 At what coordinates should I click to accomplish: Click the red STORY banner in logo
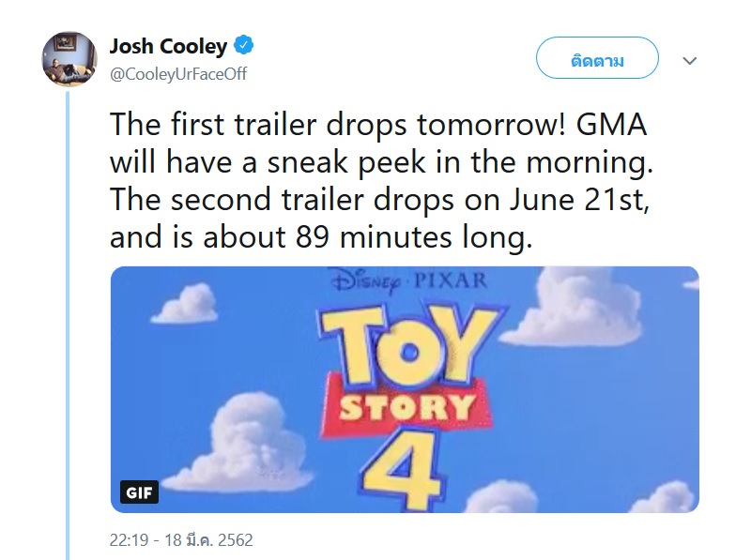(x=406, y=408)
